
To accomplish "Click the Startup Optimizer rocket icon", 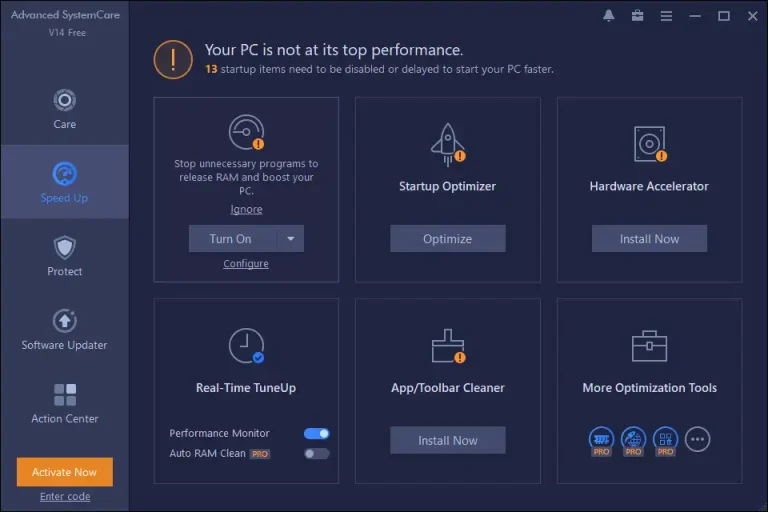I will 448,145.
